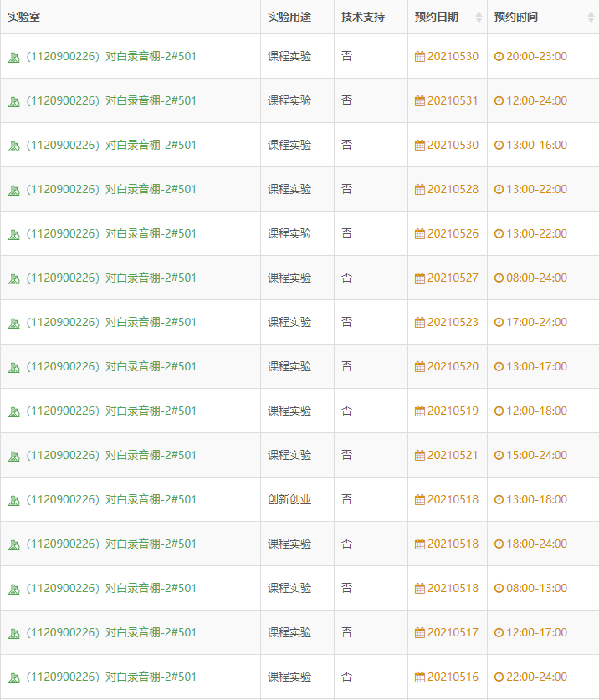Screen dimensions: 599x700
Task: Select 课程实验 in the 20210523 row
Action: click(x=289, y=322)
